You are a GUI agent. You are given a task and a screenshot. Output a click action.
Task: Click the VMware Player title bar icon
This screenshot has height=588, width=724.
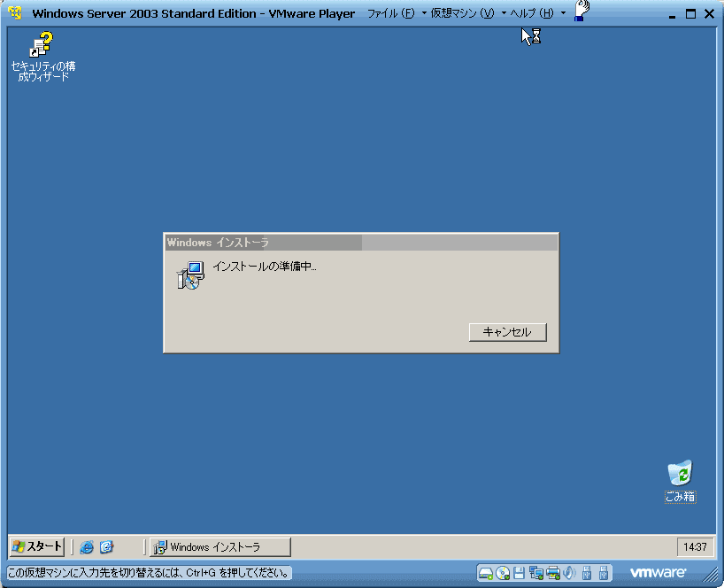pos(15,13)
